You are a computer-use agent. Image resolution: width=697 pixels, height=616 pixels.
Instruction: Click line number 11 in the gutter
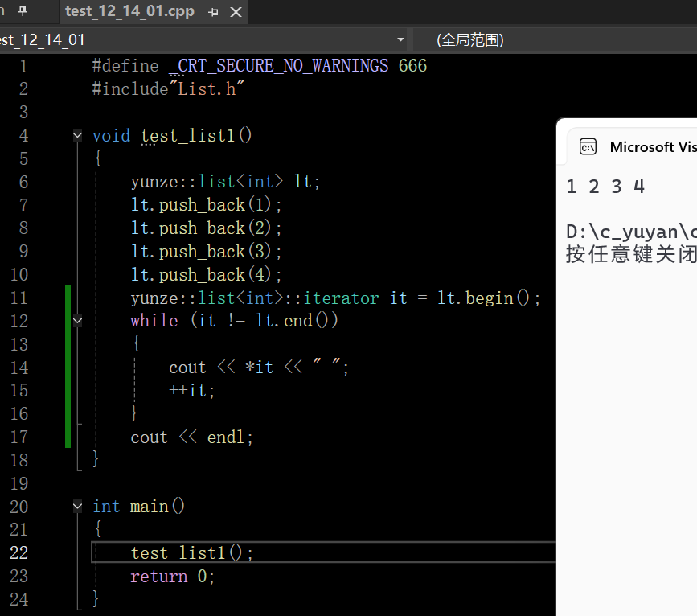click(18, 298)
